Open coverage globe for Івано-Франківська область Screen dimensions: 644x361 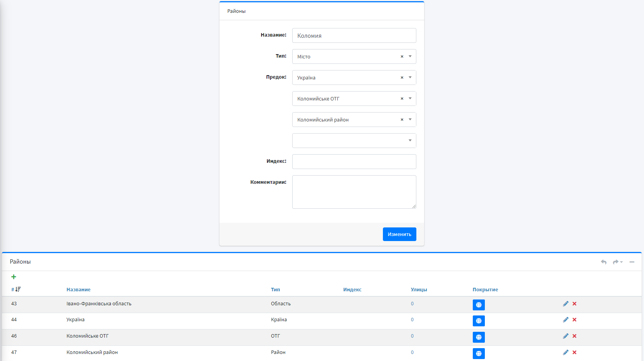pyautogui.click(x=479, y=305)
